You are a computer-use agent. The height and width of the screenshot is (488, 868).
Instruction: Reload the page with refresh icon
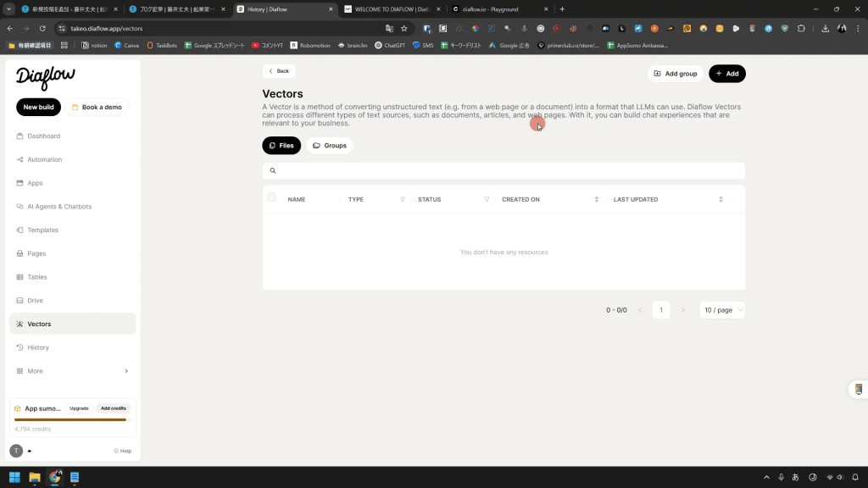42,28
